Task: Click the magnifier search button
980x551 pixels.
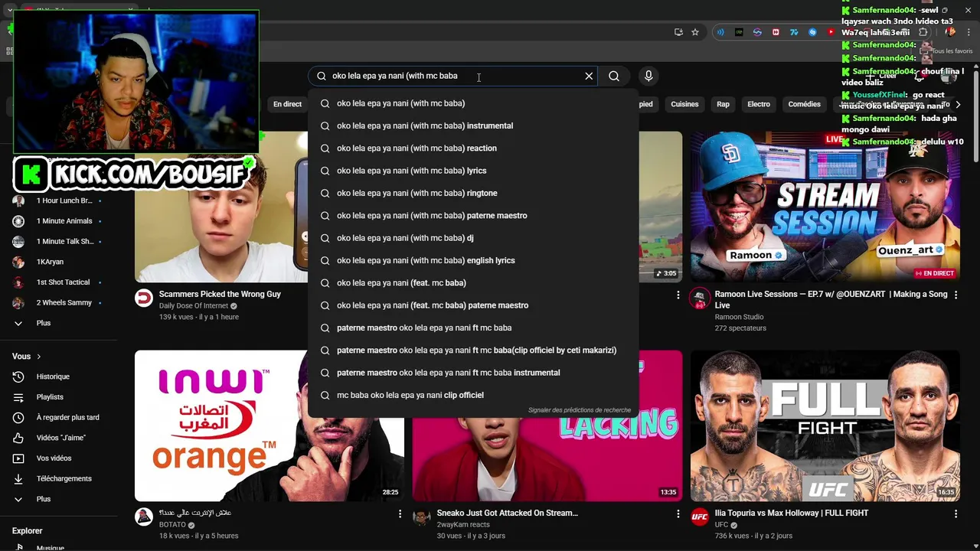Action: pyautogui.click(x=614, y=76)
